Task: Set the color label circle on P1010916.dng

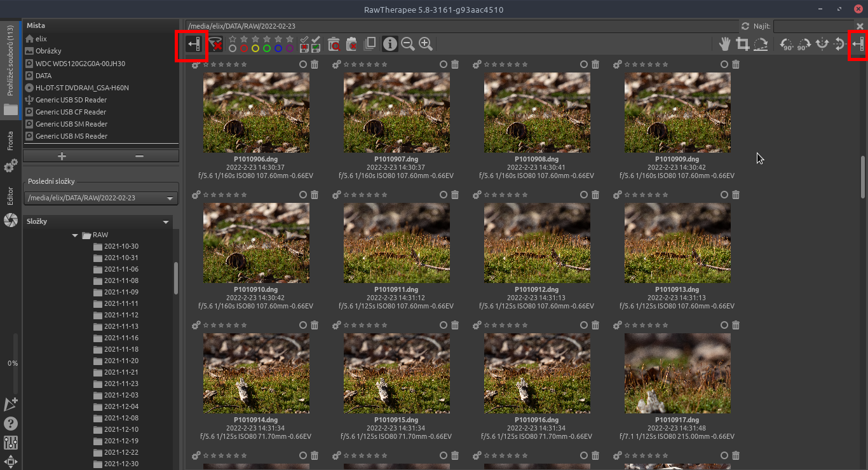Action: 584,325
